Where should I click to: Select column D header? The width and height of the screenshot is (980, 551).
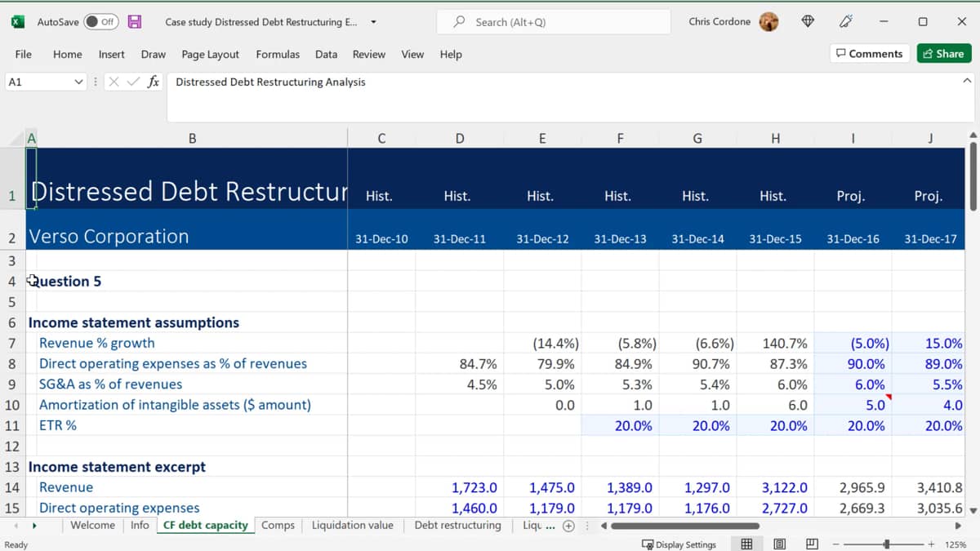point(459,139)
